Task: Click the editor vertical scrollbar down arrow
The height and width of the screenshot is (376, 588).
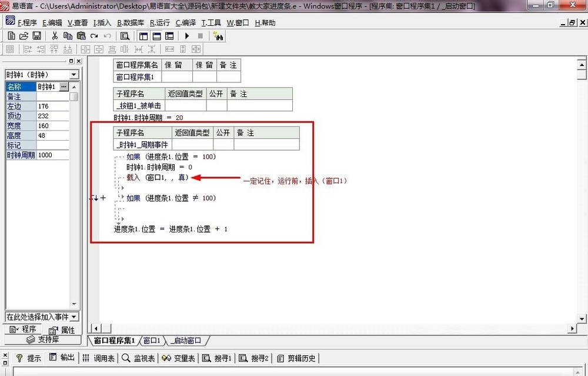Action: tap(582, 318)
